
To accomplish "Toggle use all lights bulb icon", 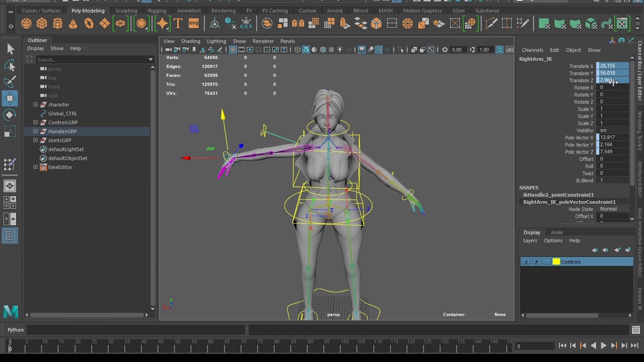I will click(x=340, y=50).
